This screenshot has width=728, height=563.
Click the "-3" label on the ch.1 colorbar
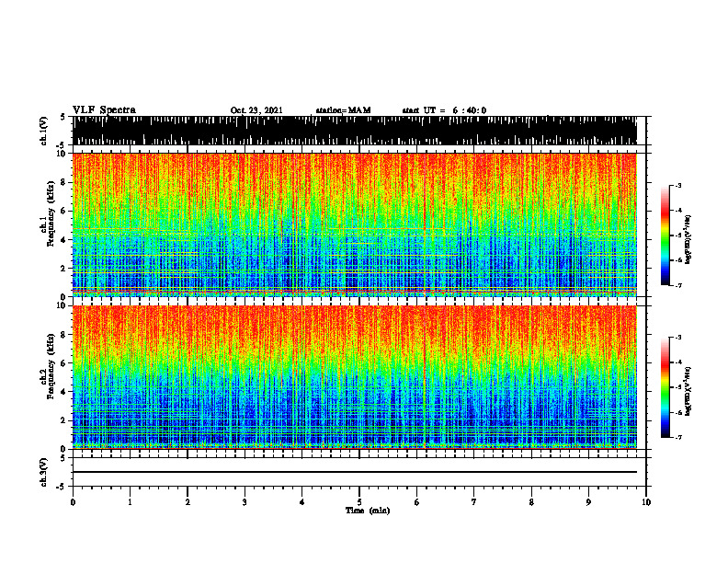click(677, 185)
